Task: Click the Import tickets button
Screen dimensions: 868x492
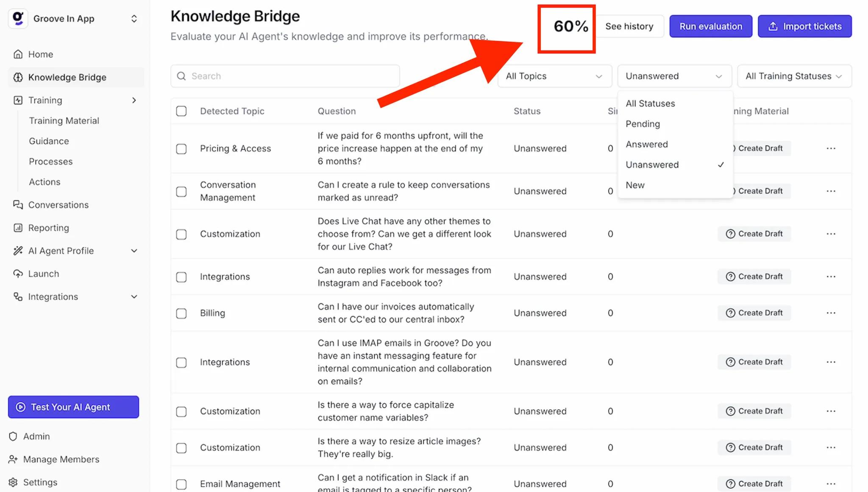Action: click(x=804, y=26)
